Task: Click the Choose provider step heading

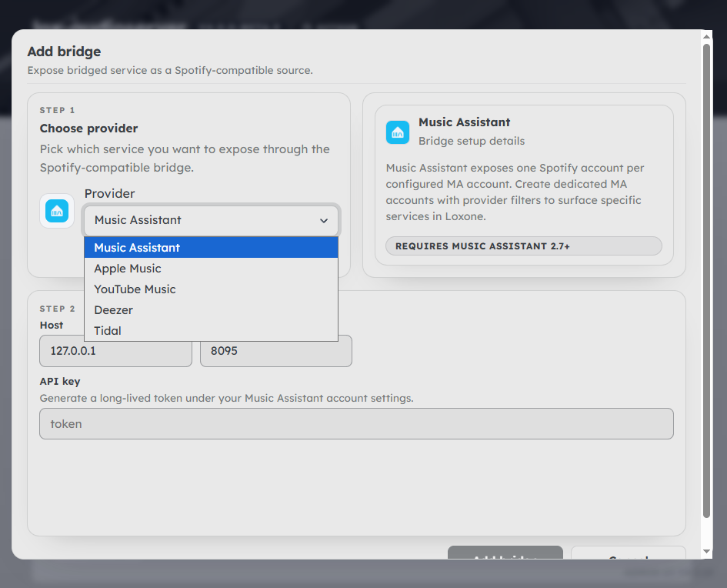Action: (88, 129)
